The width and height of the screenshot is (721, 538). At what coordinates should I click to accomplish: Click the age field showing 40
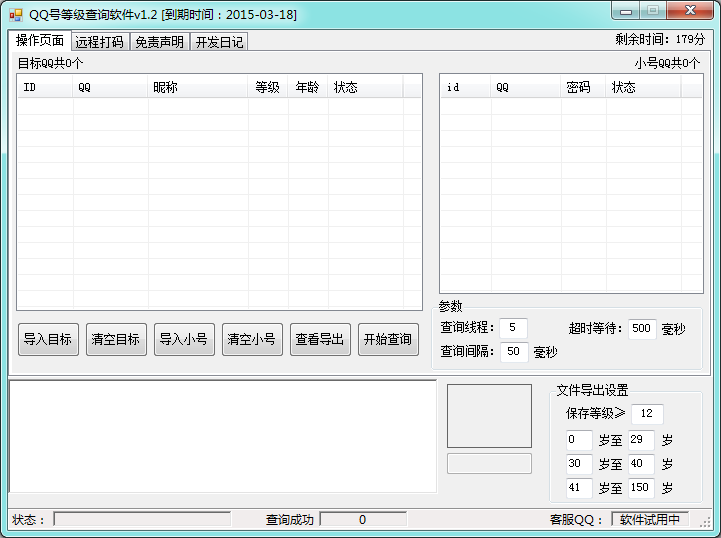(x=641, y=464)
